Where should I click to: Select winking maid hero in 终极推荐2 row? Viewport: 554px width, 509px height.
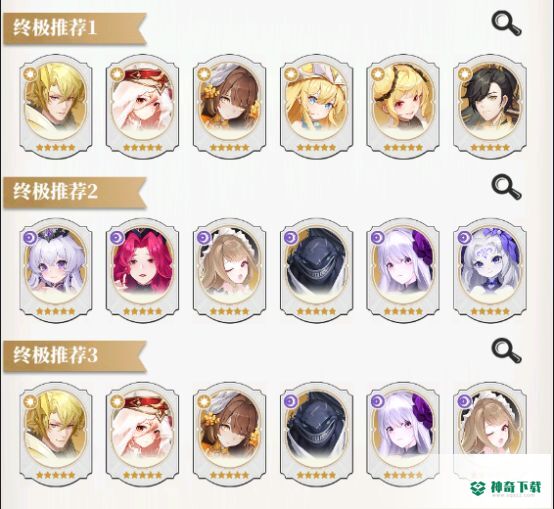[229, 271]
